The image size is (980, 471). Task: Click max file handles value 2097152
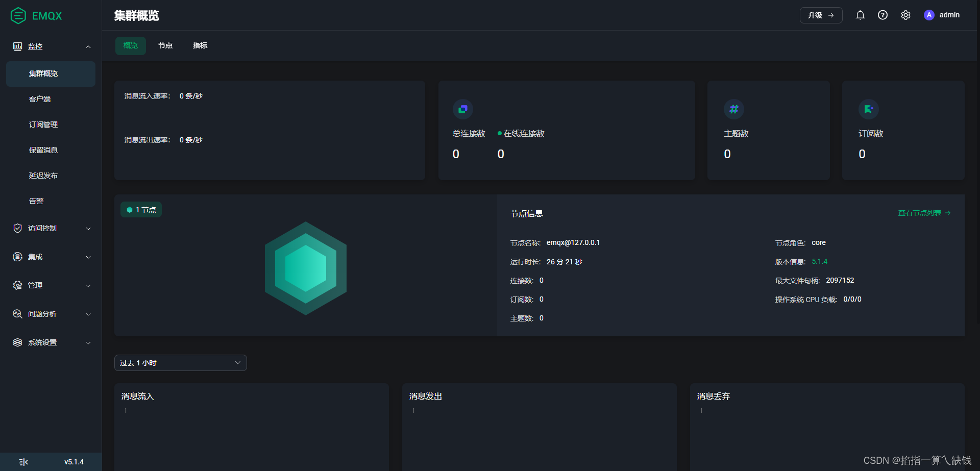840,280
